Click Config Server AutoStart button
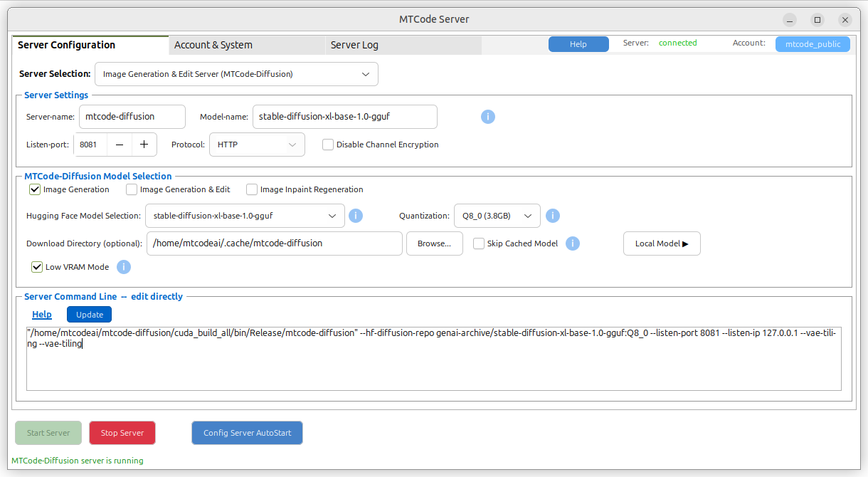This screenshot has width=868, height=477. (247, 433)
